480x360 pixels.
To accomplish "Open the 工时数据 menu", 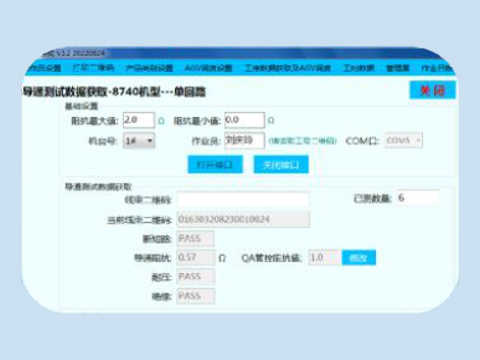I will click(359, 68).
